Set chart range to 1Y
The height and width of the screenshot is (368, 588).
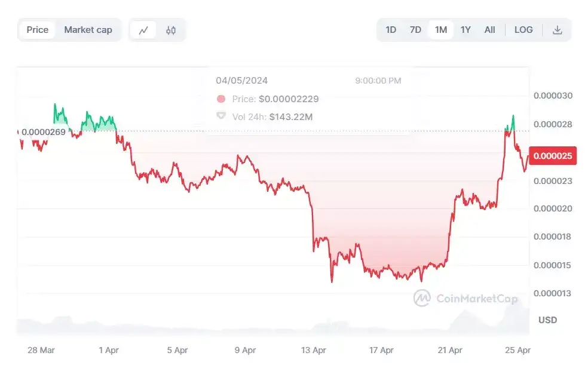point(465,30)
